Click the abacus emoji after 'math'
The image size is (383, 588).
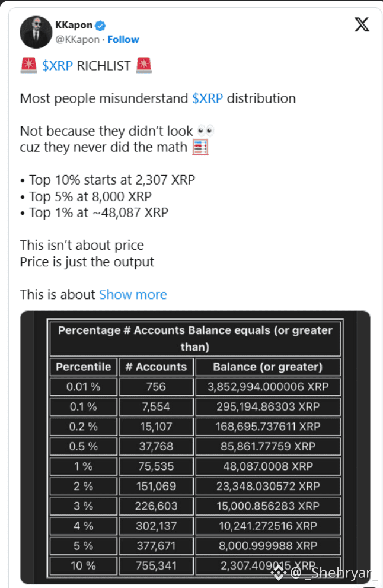[x=201, y=147]
